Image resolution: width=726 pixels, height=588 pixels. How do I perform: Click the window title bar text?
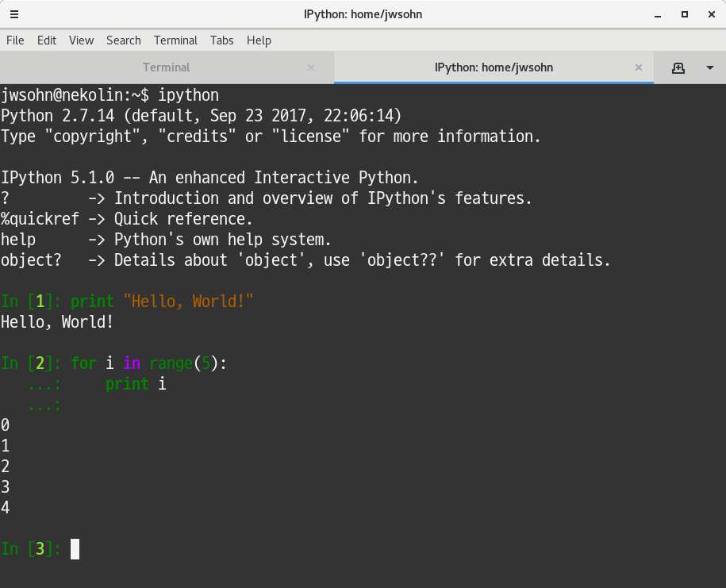pyautogui.click(x=363, y=14)
